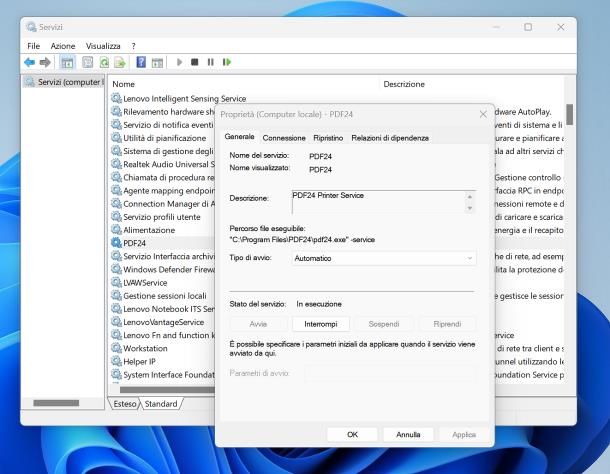The height and width of the screenshot is (474, 610).
Task: Click description box up arrow
Action: [x=470, y=197]
